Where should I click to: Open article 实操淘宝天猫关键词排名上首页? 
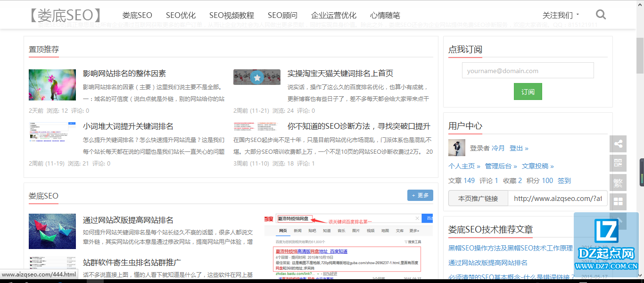click(x=340, y=74)
